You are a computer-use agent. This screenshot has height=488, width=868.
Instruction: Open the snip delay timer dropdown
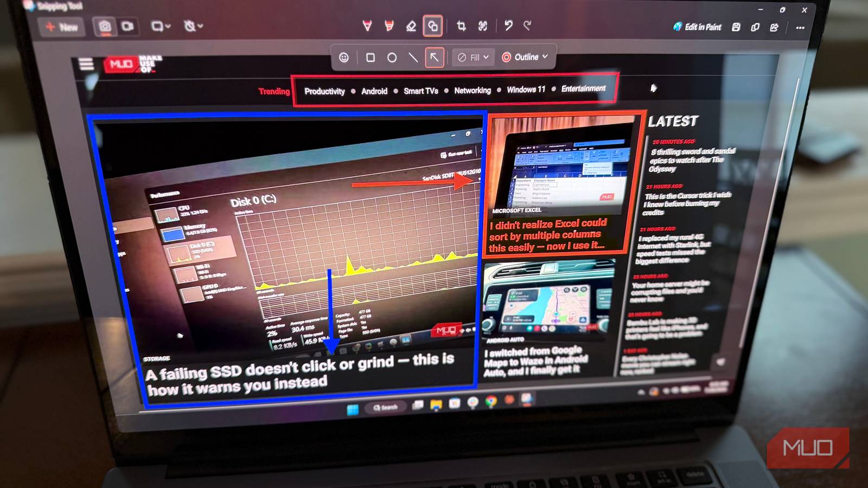(x=193, y=26)
